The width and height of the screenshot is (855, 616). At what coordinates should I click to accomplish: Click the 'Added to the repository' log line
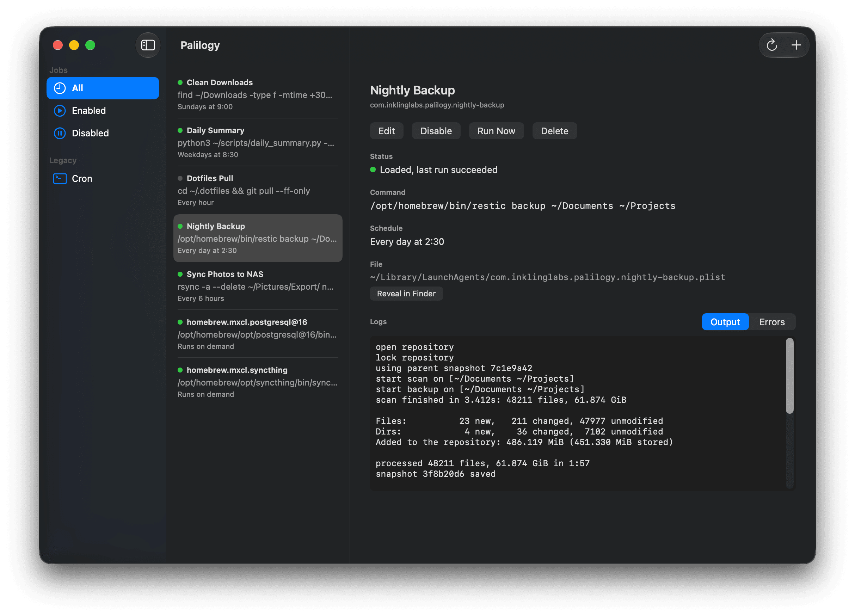coord(524,442)
